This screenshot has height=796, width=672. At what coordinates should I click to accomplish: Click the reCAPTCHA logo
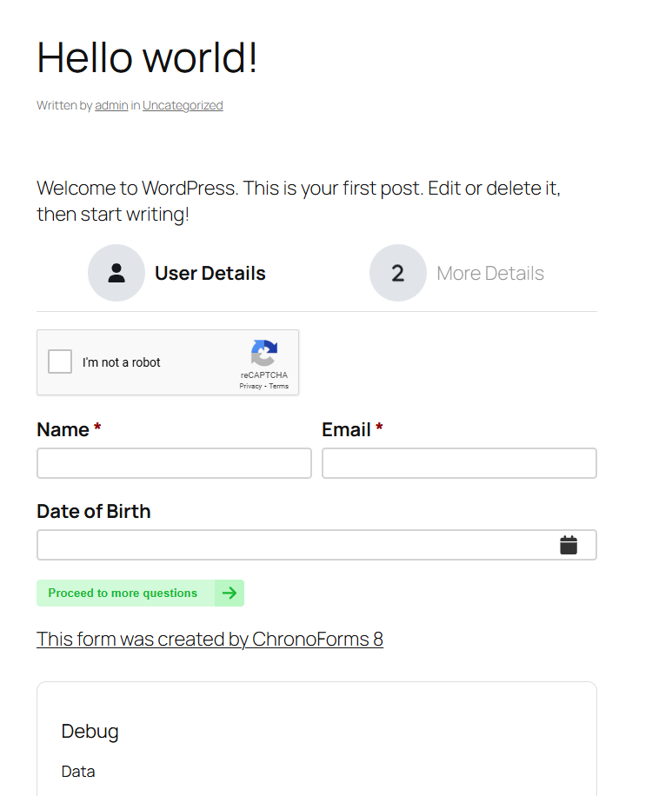[x=264, y=354]
